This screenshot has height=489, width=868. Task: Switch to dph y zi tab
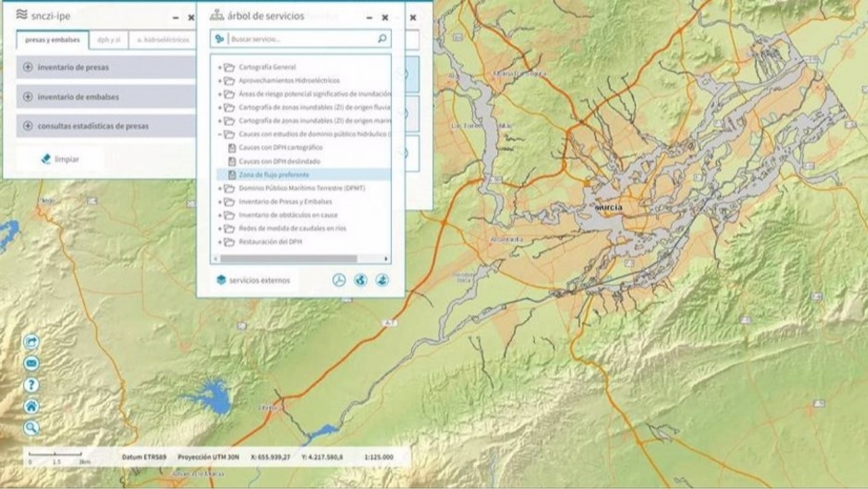(108, 40)
